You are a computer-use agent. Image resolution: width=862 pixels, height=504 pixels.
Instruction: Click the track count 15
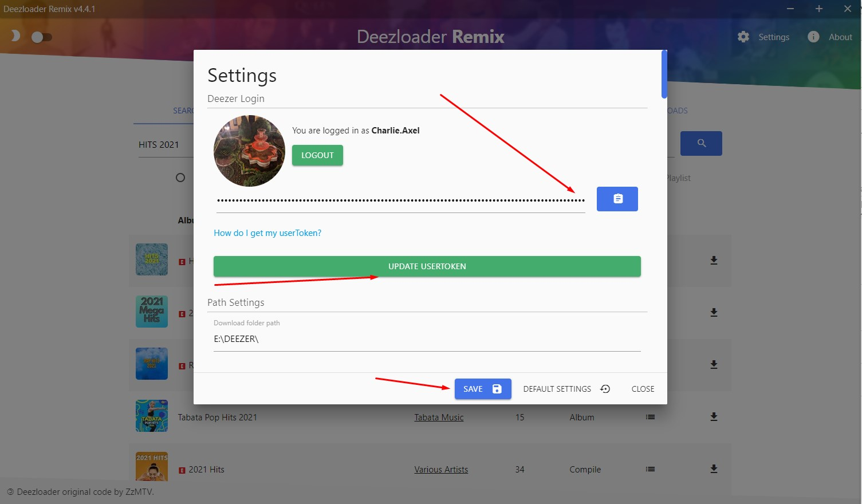click(519, 418)
